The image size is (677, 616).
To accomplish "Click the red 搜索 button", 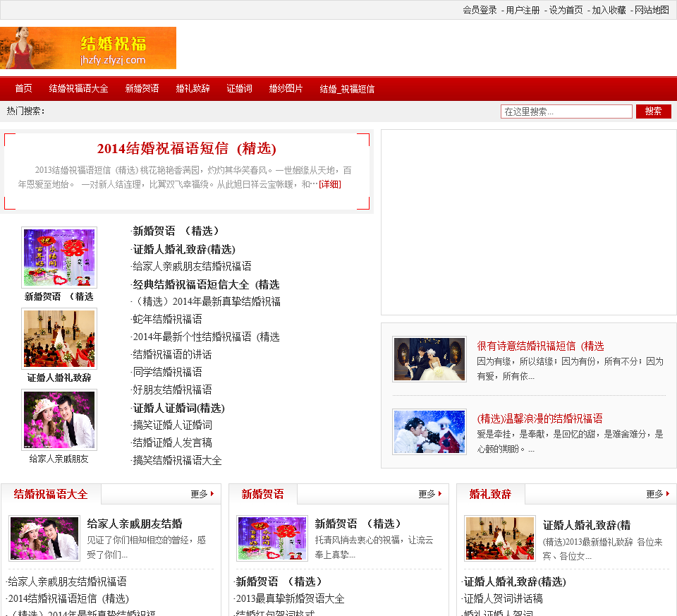I will click(653, 111).
